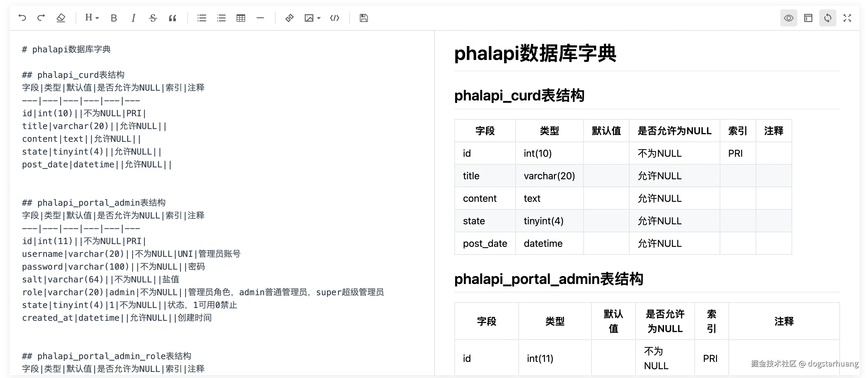Insert a hyperlink

click(289, 18)
